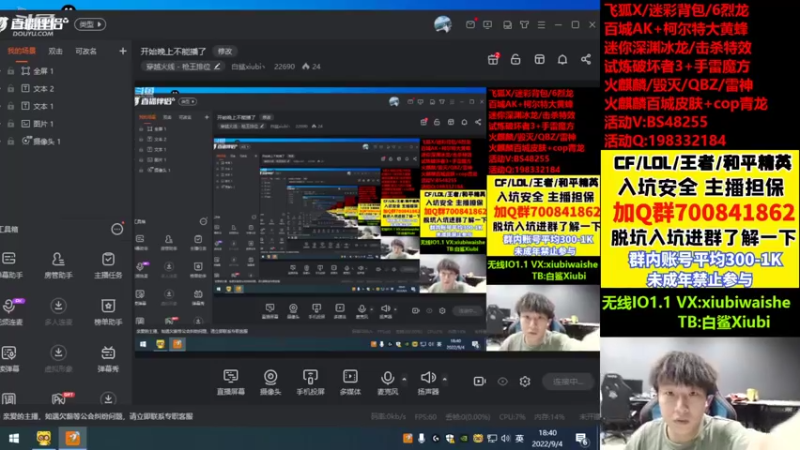Toggle lock on the 文本 2 source
The image size is (800, 450).
pos(10,88)
